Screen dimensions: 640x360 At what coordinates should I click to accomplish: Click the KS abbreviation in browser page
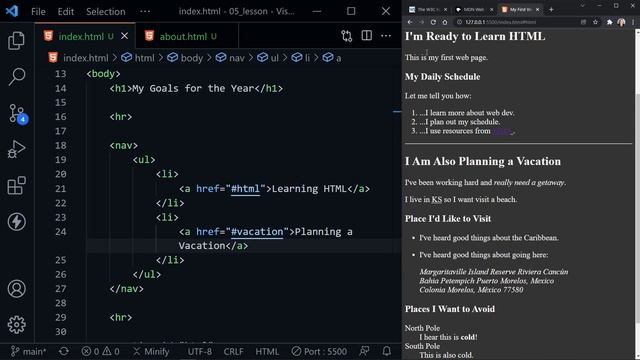pos(437,200)
